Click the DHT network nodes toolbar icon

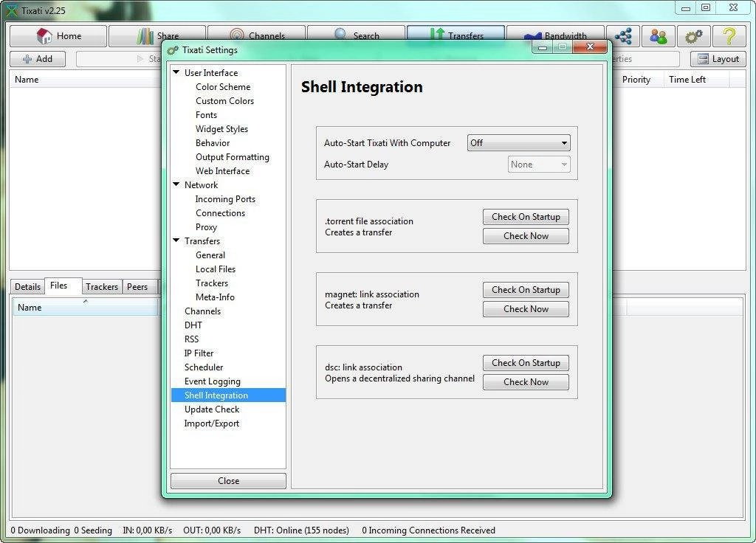[x=623, y=36]
